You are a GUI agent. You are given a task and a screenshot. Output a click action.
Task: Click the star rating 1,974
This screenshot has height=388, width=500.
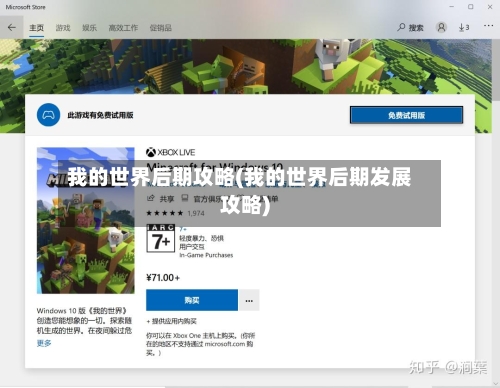175,213
